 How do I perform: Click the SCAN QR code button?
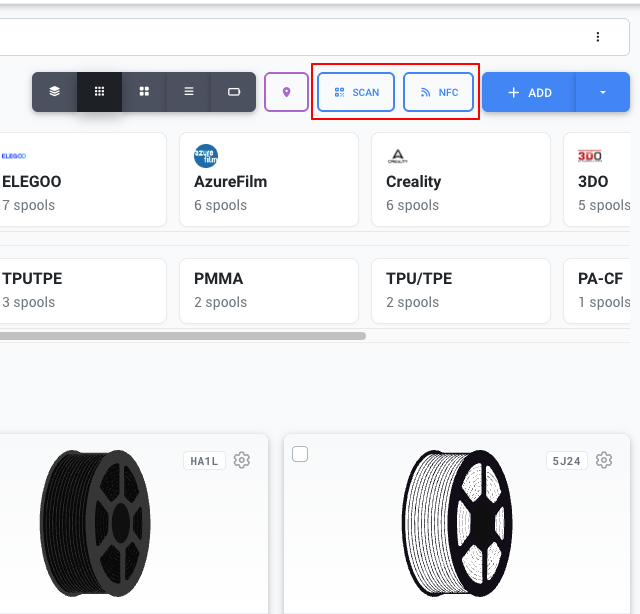tap(356, 92)
